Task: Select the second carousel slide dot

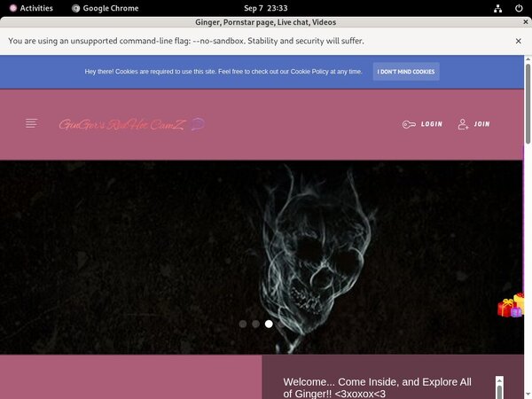Action: (x=255, y=325)
